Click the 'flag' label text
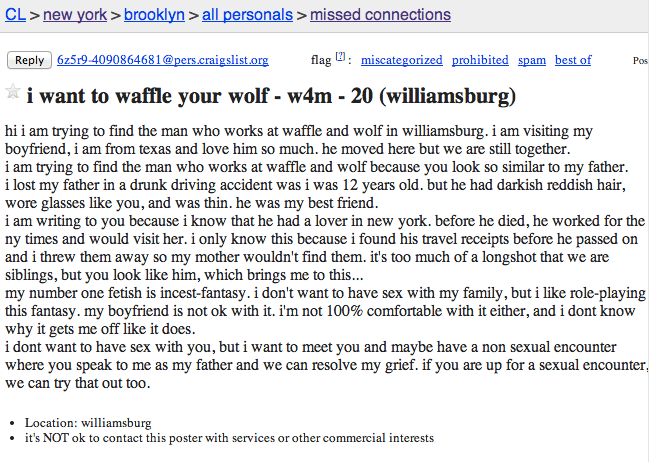The image size is (649, 462). click(321, 60)
